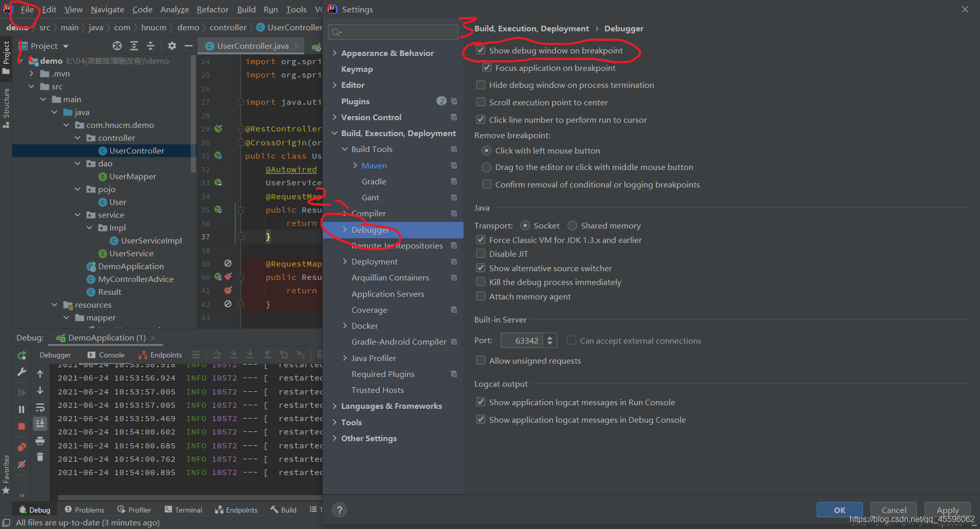This screenshot has width=980, height=529.
Task: Enable Allow unsigned requests
Action: [480, 361]
